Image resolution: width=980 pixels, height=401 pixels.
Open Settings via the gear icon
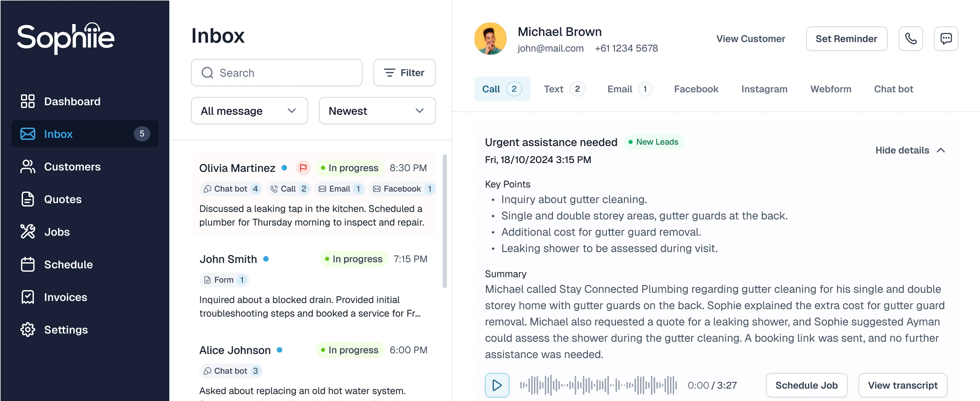[x=28, y=330]
